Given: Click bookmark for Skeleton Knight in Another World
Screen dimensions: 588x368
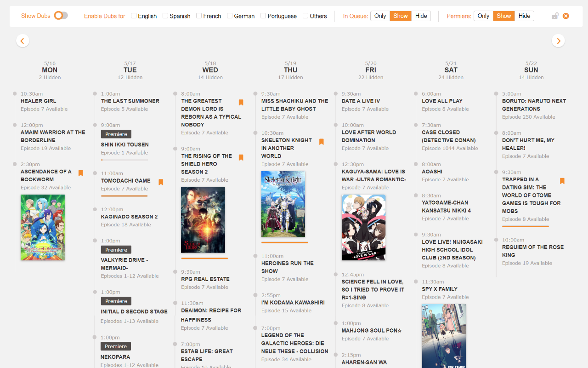Looking at the screenshot, I should tap(321, 142).
